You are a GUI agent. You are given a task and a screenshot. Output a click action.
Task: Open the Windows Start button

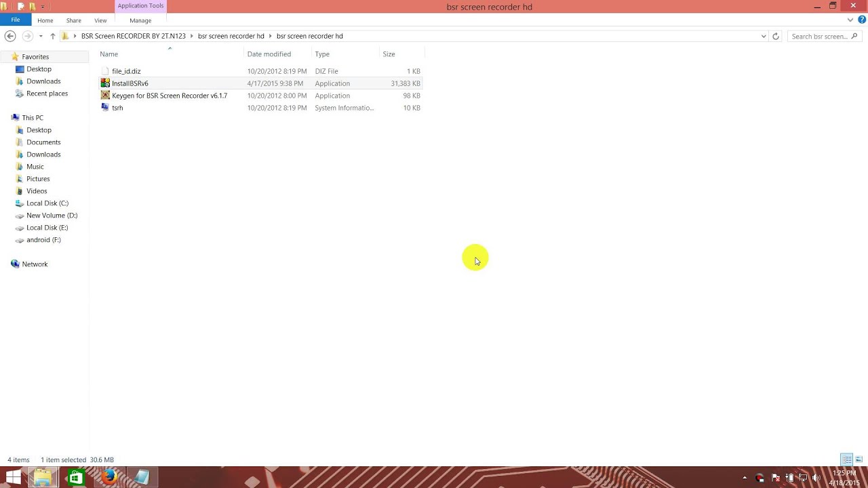click(13, 478)
